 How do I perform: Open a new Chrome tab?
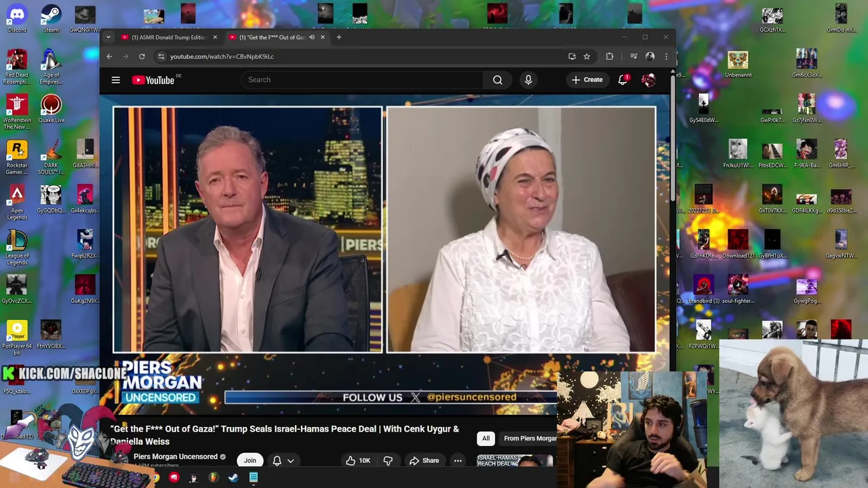coord(339,37)
